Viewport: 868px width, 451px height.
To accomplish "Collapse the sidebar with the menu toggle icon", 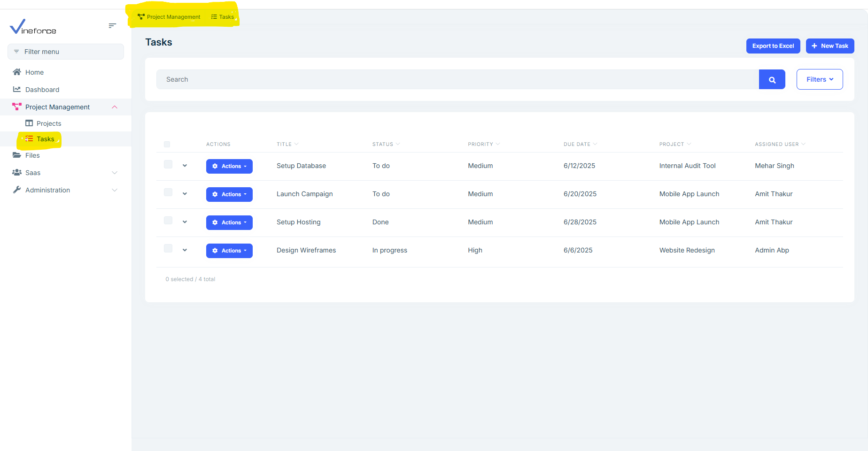I will [112, 26].
